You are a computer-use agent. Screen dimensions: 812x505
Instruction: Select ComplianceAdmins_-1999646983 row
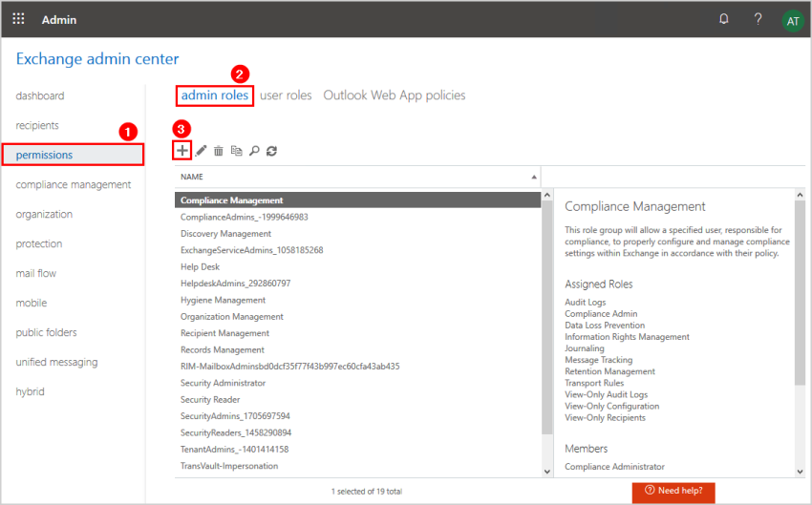click(x=357, y=217)
